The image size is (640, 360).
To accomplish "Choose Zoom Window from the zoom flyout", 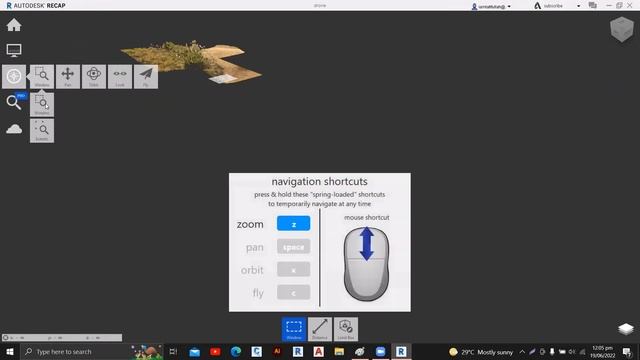I will coord(42,104).
